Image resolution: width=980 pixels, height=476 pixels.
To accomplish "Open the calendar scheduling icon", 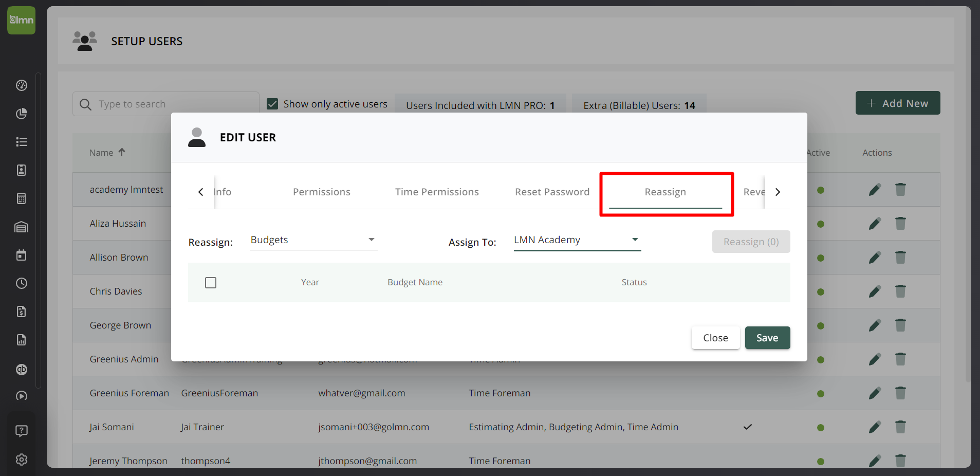I will (21, 255).
